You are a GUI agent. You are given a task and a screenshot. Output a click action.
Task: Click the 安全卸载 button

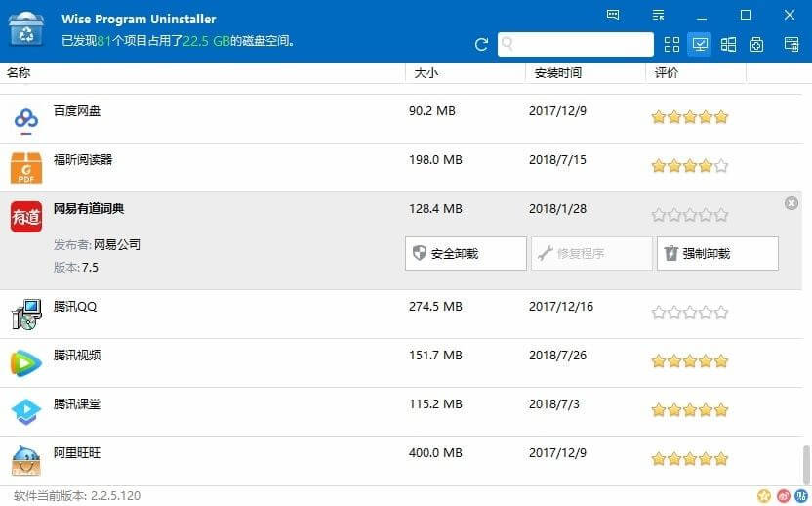point(466,253)
